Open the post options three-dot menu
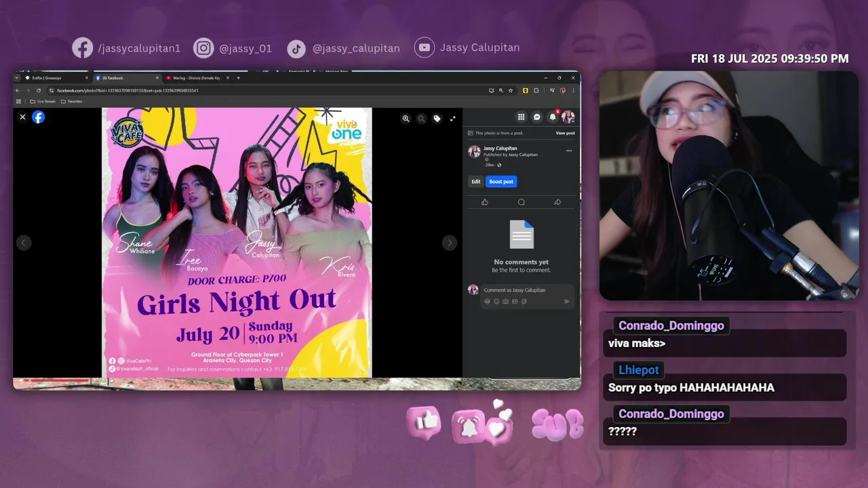The image size is (868, 488). pos(569,150)
